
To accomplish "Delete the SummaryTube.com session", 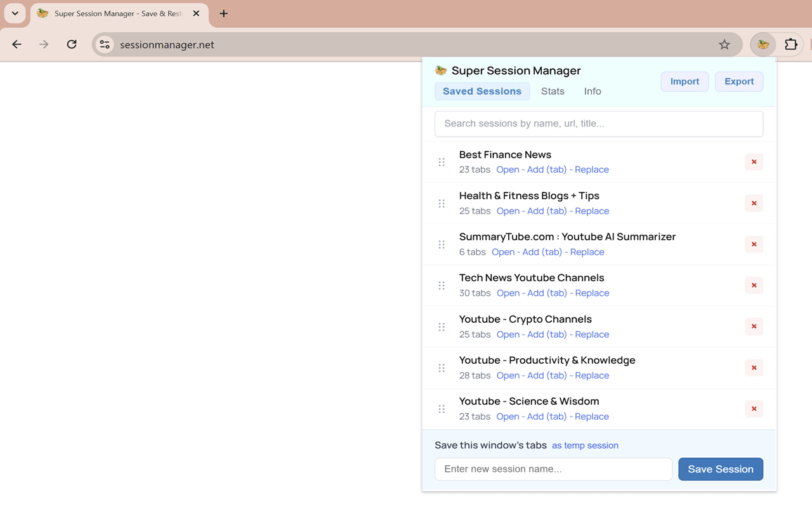I will point(754,244).
